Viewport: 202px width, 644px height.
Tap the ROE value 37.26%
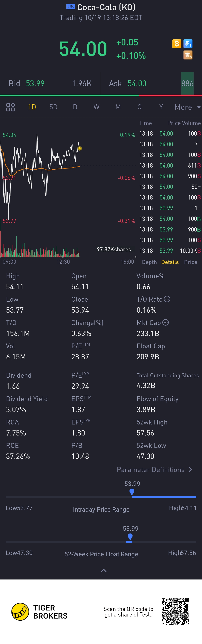[18, 456]
